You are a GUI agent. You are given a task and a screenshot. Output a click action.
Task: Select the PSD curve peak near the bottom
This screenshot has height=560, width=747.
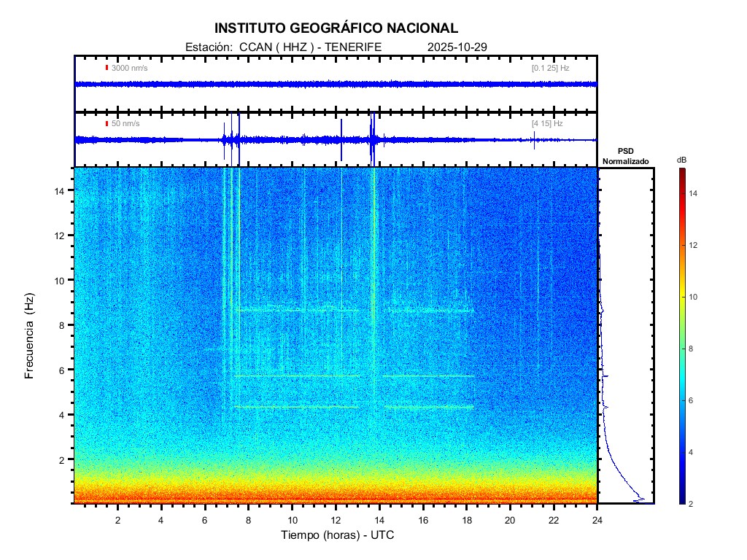coord(641,499)
